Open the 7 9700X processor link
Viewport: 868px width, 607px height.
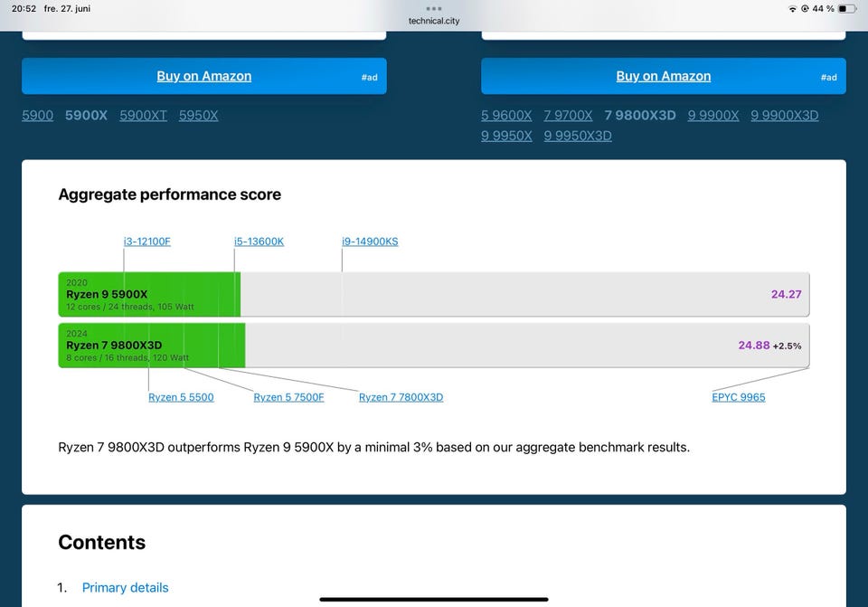click(568, 115)
